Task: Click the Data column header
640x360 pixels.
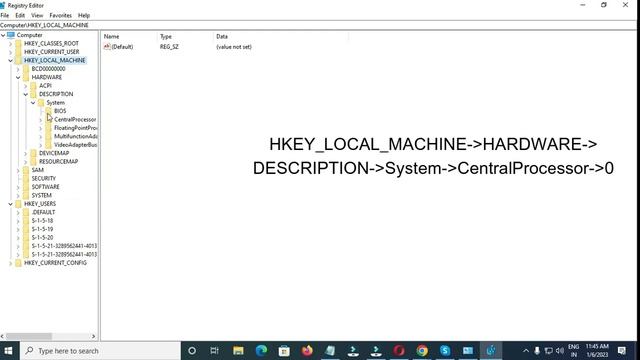Action: pos(281,36)
